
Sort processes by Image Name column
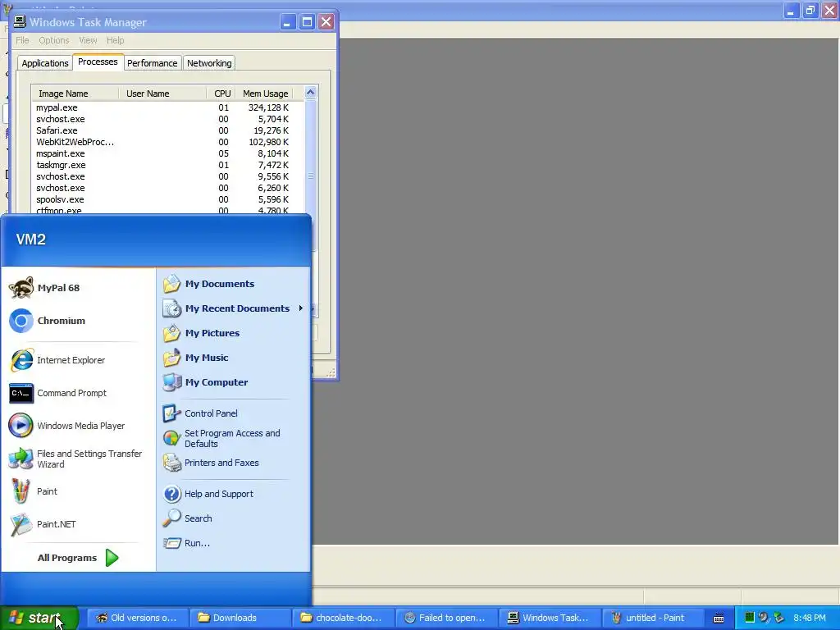(x=75, y=94)
